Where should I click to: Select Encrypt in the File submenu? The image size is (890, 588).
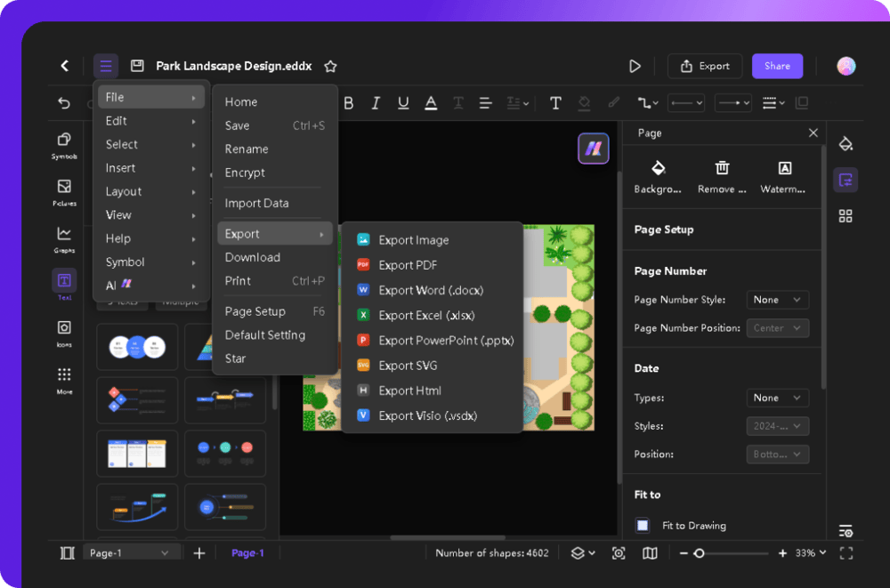pos(275,173)
